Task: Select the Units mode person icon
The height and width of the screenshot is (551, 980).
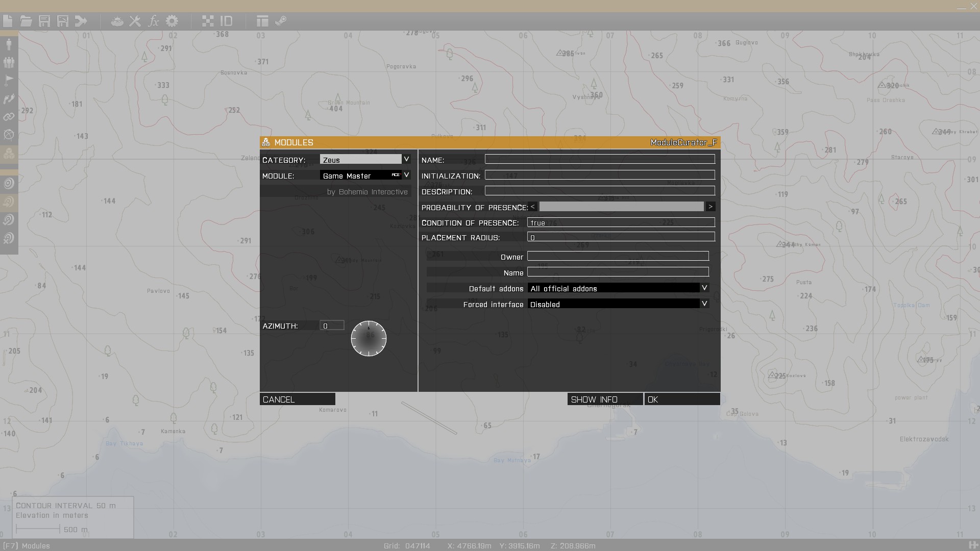Action: 9,44
